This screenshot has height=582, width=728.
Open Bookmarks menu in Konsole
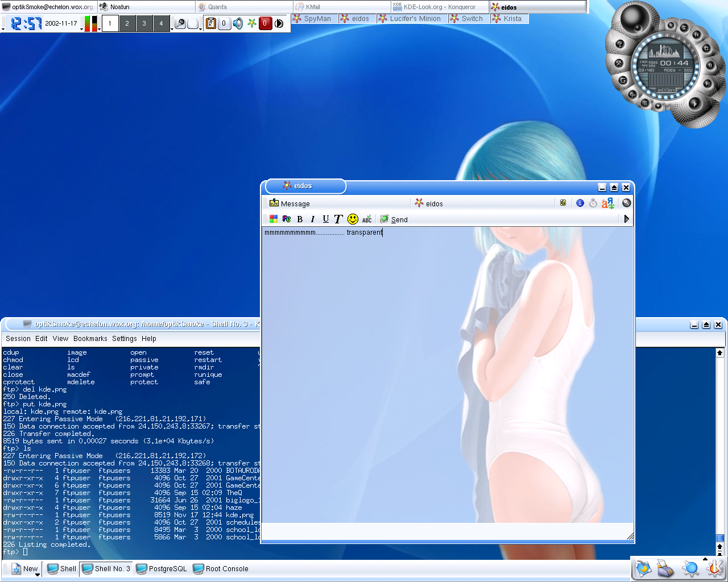click(x=90, y=338)
